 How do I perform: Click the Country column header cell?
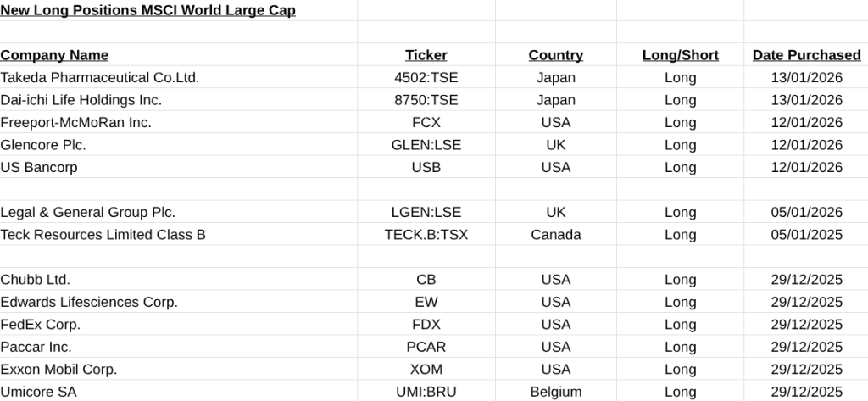pyautogui.click(x=555, y=55)
